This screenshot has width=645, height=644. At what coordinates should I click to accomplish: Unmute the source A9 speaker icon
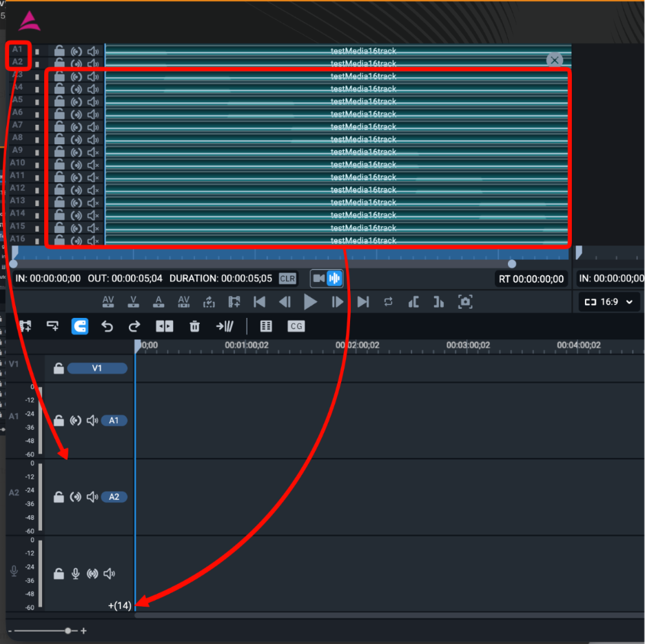click(94, 152)
